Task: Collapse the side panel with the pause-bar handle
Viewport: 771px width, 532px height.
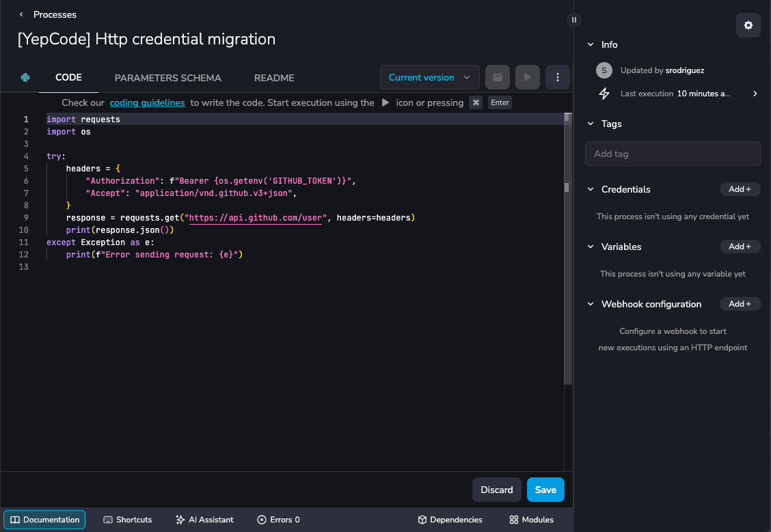Action: click(x=573, y=20)
